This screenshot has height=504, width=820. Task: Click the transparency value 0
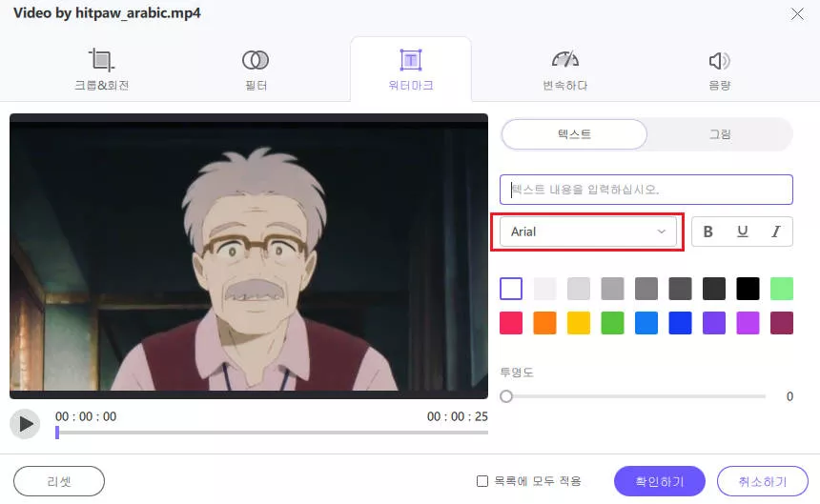789,396
